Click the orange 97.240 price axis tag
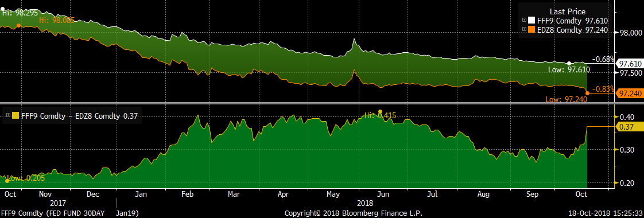 pyautogui.click(x=629, y=94)
